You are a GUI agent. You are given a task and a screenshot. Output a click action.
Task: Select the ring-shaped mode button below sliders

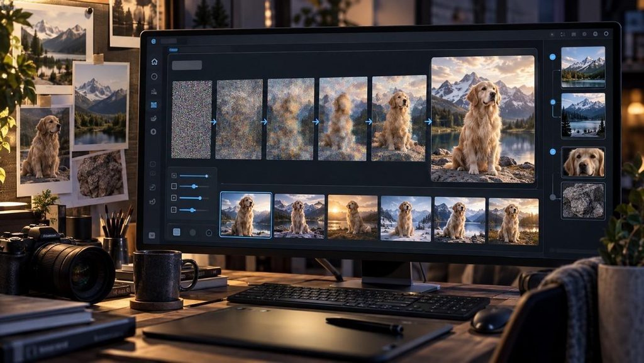tap(209, 233)
